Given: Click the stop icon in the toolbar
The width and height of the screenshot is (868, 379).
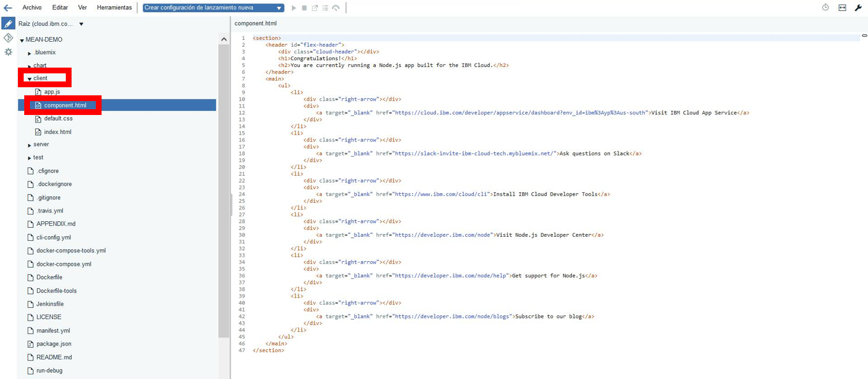Looking at the screenshot, I should pyautogui.click(x=304, y=8).
